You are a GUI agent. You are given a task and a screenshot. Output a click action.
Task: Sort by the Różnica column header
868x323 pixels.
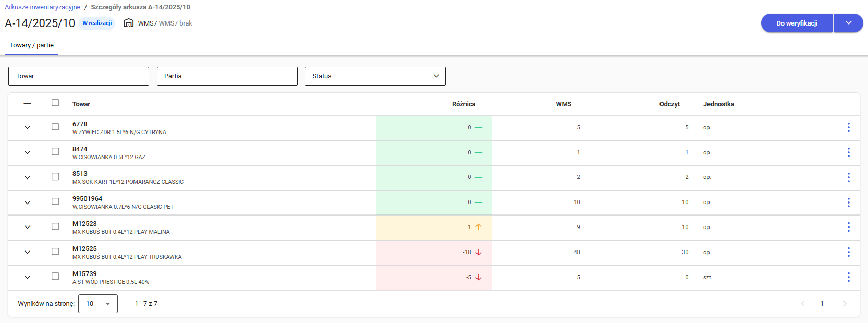click(x=463, y=104)
